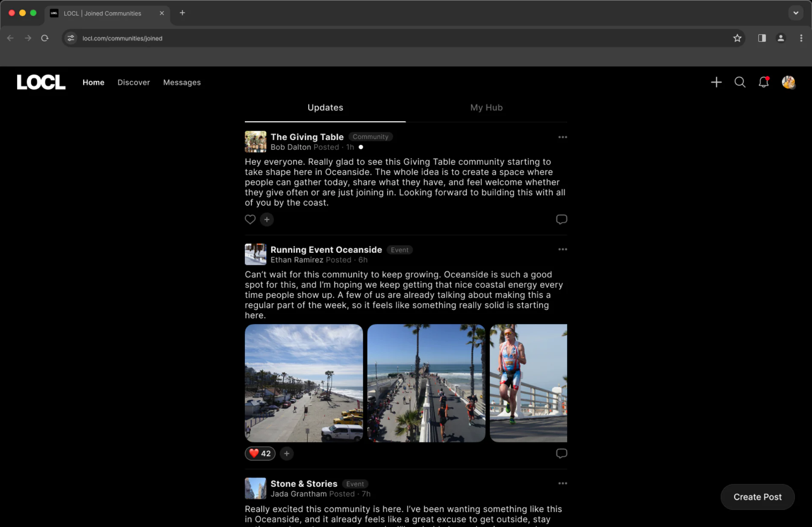
Task: Open Bob Dalton's profile name
Action: [x=291, y=147]
